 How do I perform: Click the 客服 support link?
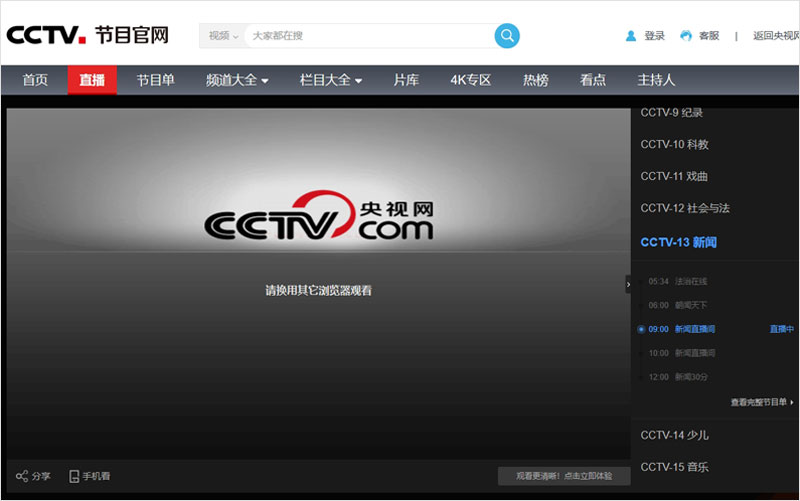pos(709,36)
